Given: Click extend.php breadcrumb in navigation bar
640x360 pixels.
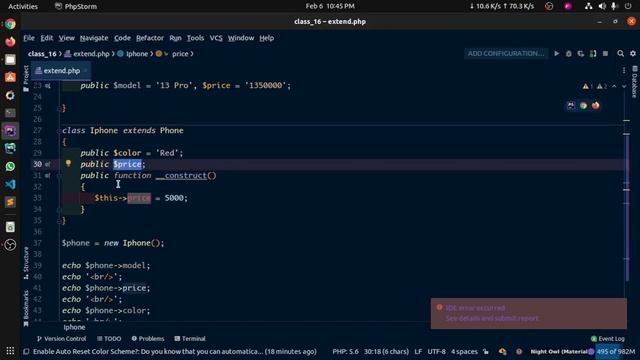Looking at the screenshot, I should point(87,54).
